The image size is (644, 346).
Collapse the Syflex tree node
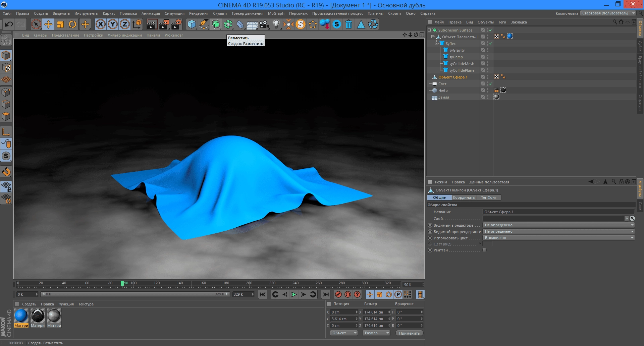436,43
